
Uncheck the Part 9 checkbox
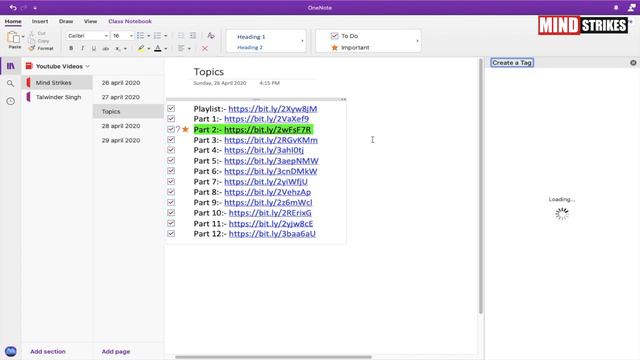pyautogui.click(x=171, y=202)
